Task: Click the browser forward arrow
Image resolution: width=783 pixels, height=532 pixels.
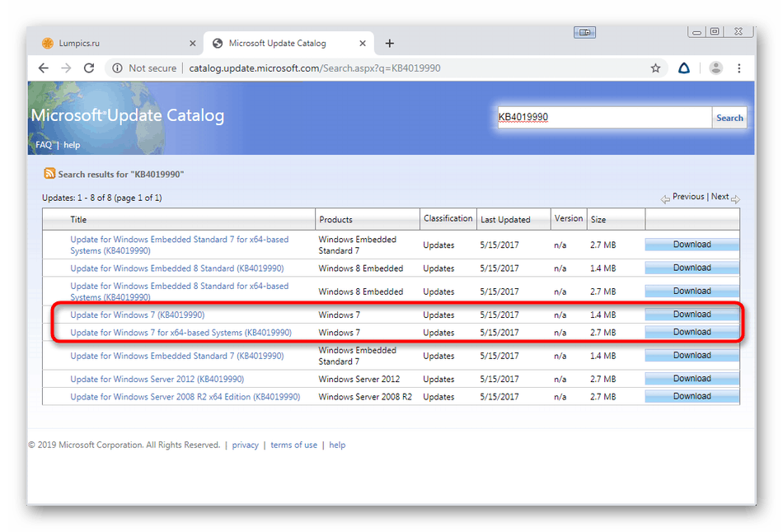Action: coord(67,68)
